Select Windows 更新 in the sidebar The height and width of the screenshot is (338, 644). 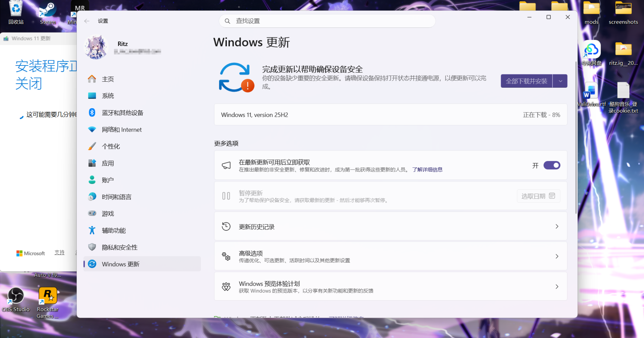click(x=142, y=264)
